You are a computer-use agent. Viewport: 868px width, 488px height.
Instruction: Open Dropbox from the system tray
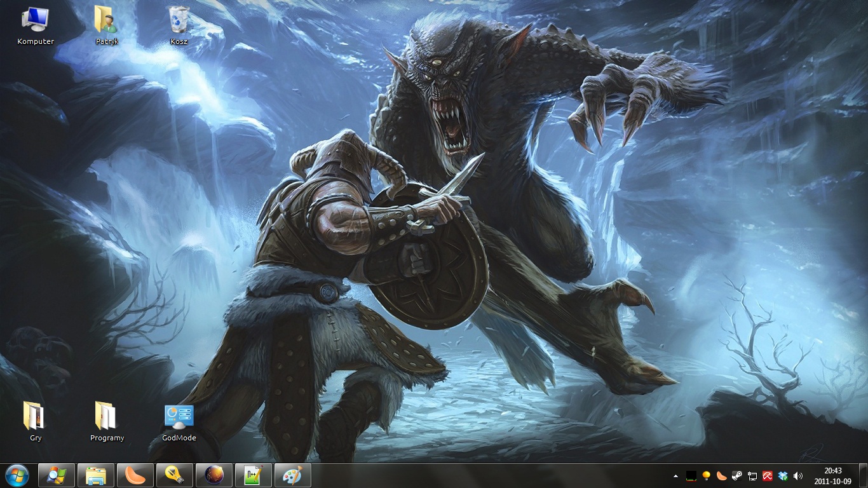pos(783,476)
